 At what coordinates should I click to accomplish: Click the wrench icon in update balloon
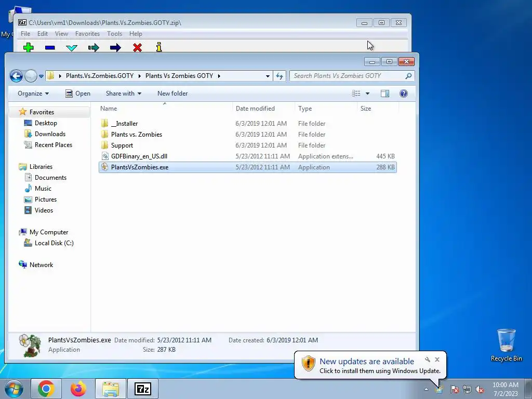click(428, 360)
